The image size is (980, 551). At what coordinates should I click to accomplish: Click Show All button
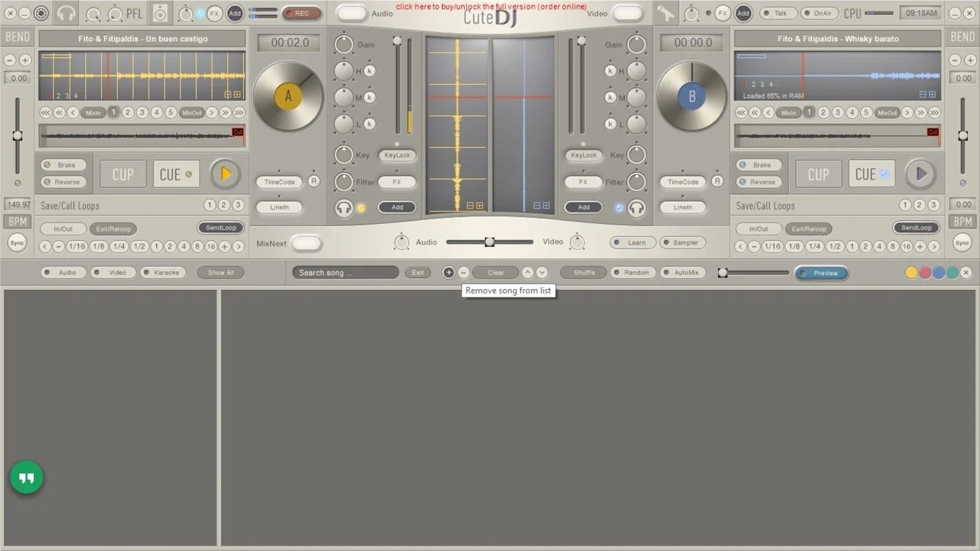point(221,273)
